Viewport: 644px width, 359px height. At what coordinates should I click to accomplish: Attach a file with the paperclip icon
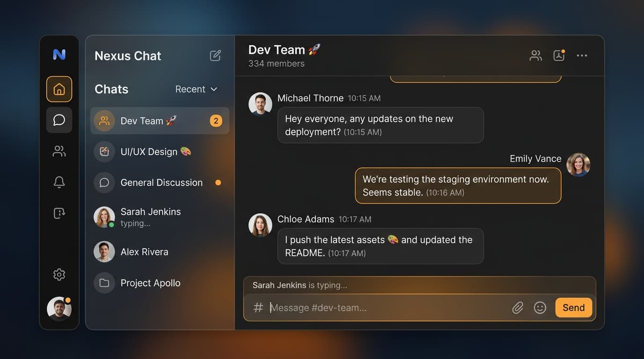pos(518,308)
